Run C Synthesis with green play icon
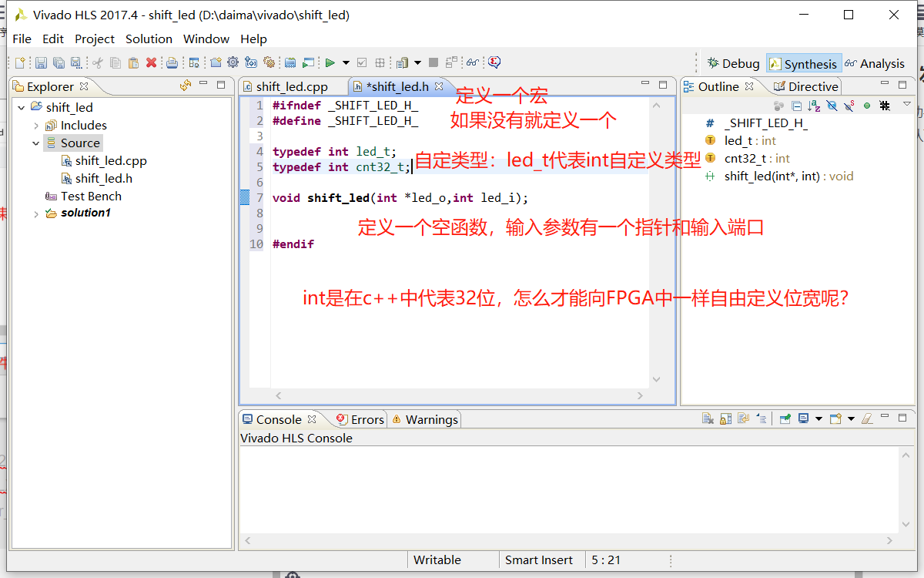 tap(330, 62)
